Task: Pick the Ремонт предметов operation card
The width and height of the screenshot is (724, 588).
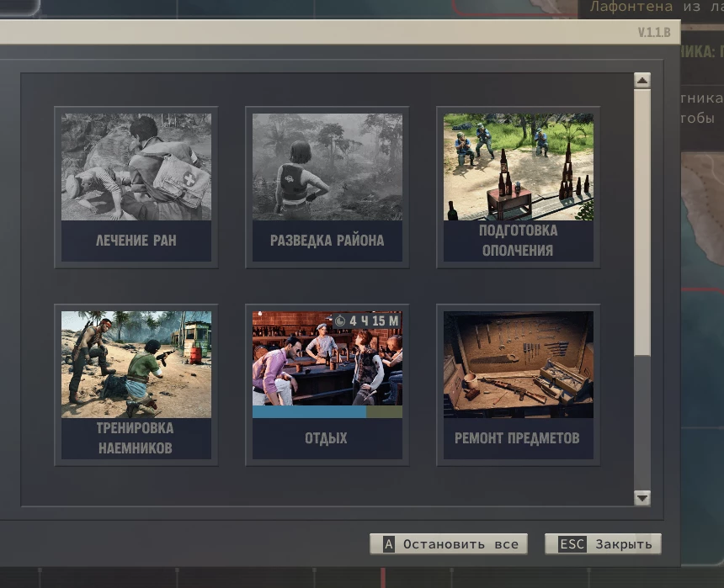Action: pyautogui.click(x=519, y=385)
